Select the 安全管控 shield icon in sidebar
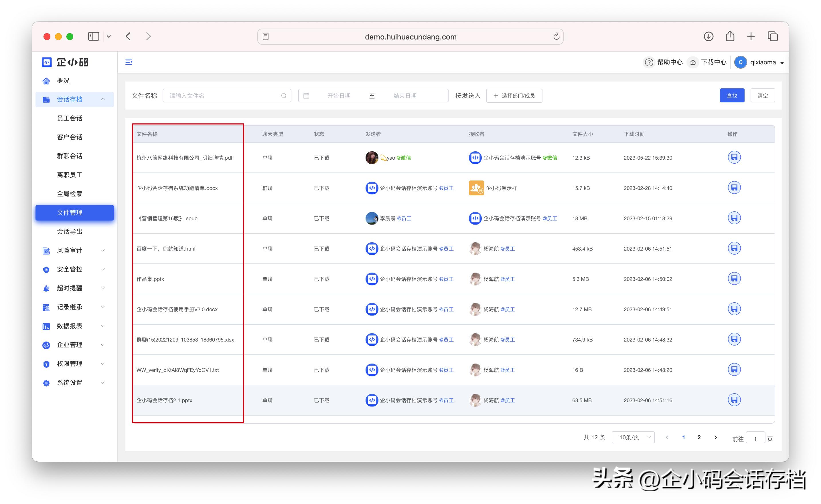821x504 pixels. pyautogui.click(x=46, y=269)
